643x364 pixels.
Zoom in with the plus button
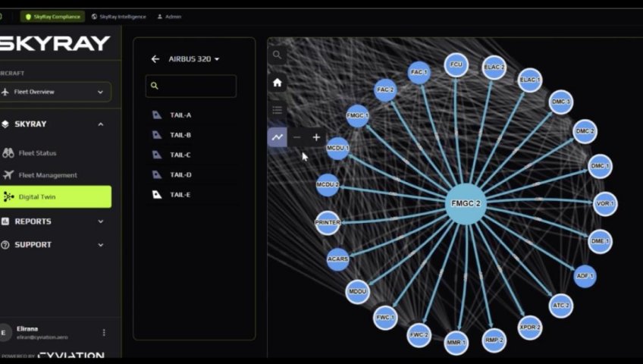pos(316,137)
